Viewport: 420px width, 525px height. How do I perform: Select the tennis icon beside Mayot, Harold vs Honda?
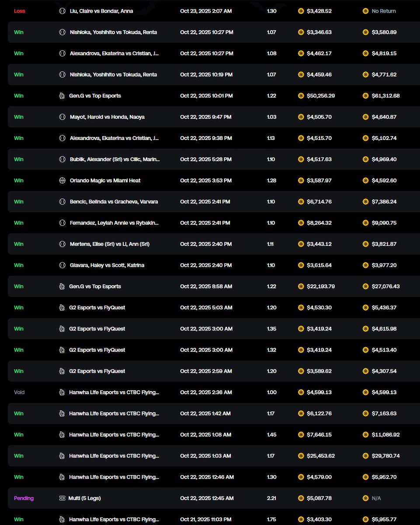62,117
